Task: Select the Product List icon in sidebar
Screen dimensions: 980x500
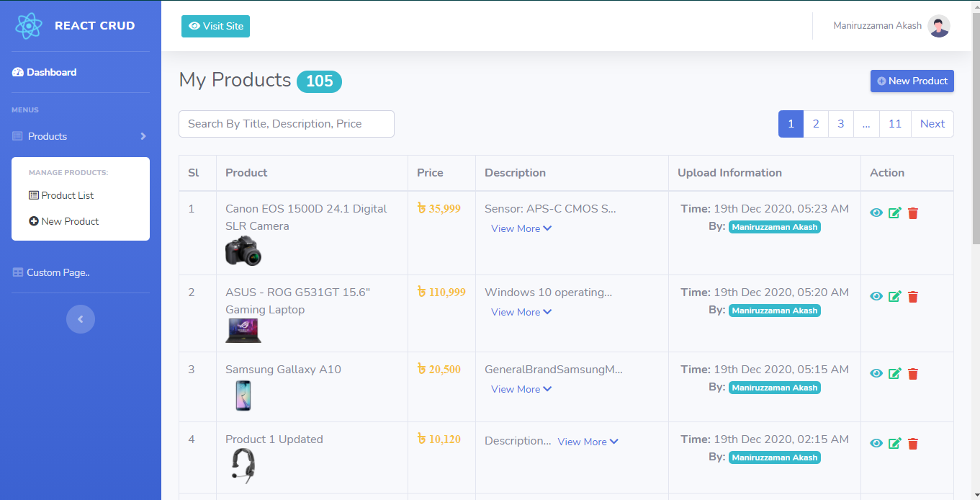Action: (33, 195)
